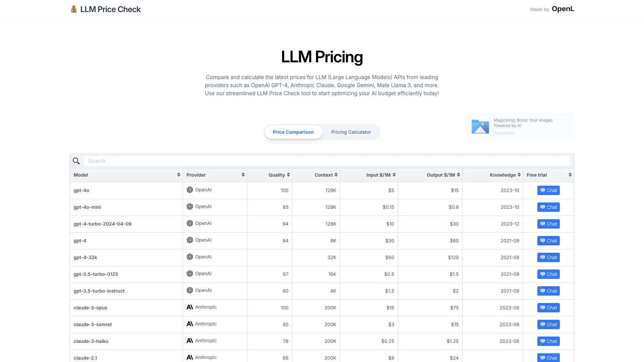The height and width of the screenshot is (362, 644).
Task: Sort by Output $/1M column arrows
Action: (x=459, y=175)
